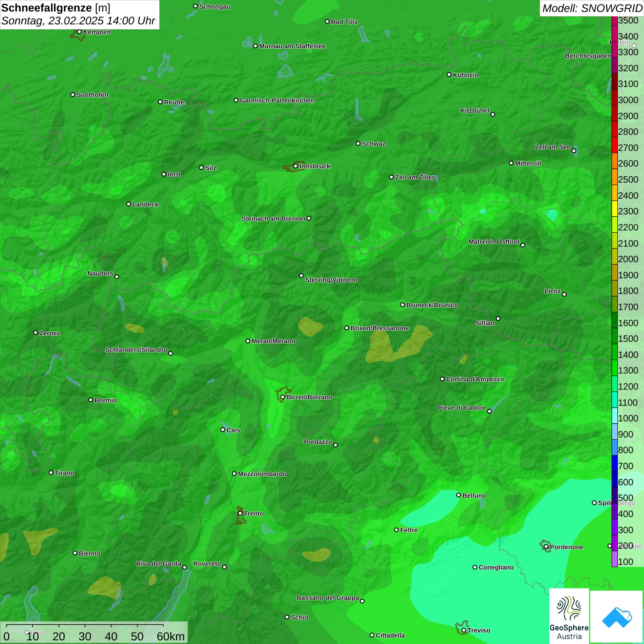Screen dimensions: 644x644
Task: Click the Brixen/Bressanone label
Action: coord(379,328)
